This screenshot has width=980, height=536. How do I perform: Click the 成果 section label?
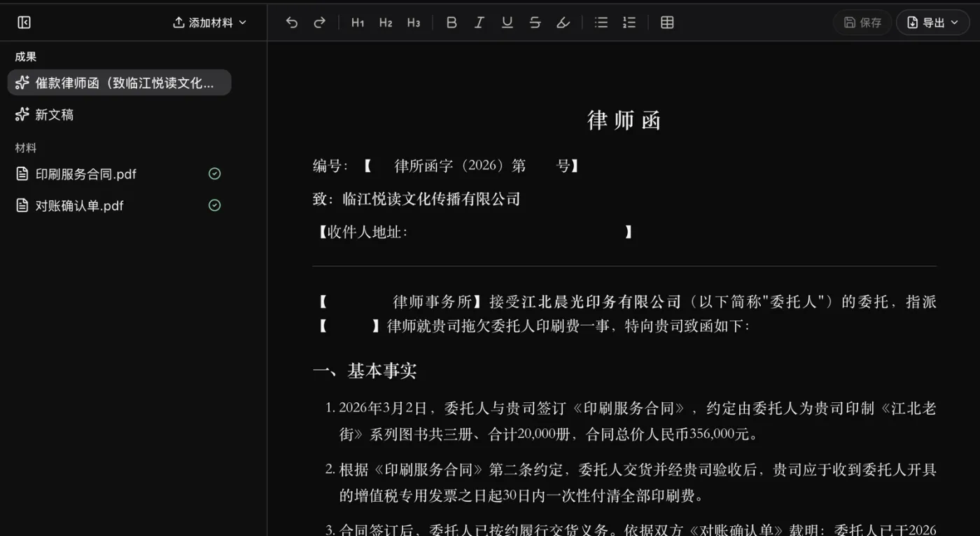[x=26, y=57]
